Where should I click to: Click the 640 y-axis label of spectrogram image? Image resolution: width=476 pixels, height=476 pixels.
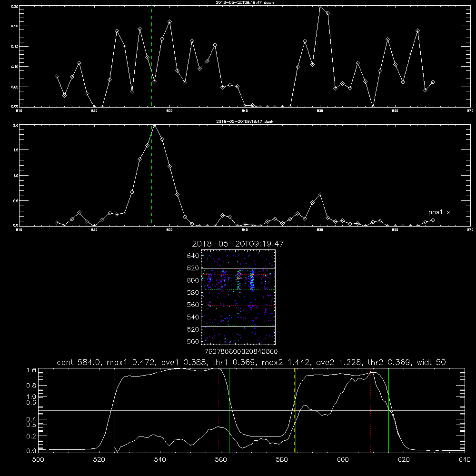pyautogui.click(x=193, y=256)
